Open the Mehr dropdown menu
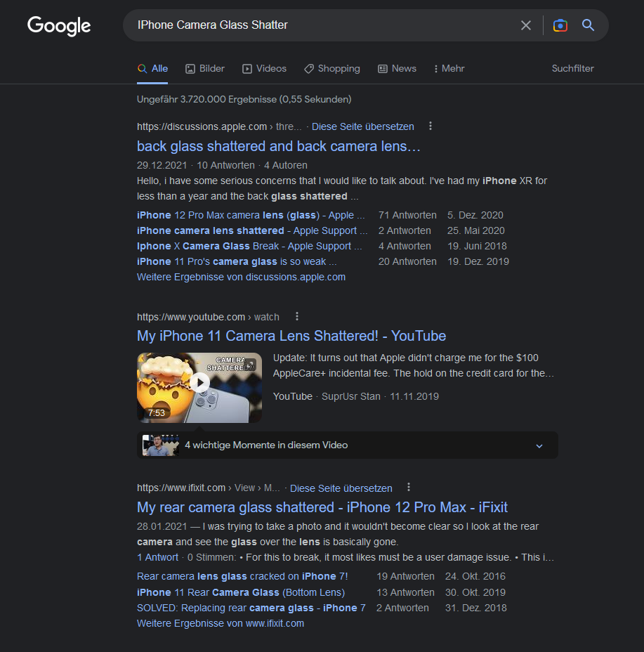Image resolution: width=644 pixels, height=652 pixels. click(449, 69)
